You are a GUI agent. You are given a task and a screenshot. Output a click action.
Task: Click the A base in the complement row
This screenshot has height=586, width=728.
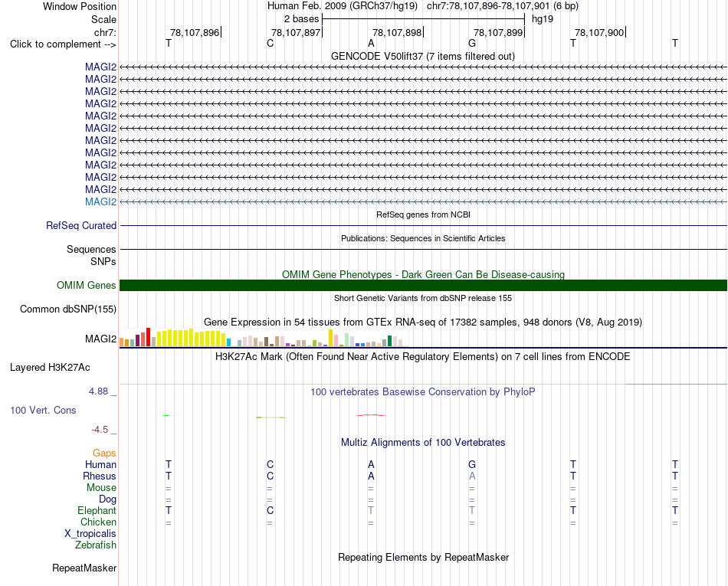(371, 43)
